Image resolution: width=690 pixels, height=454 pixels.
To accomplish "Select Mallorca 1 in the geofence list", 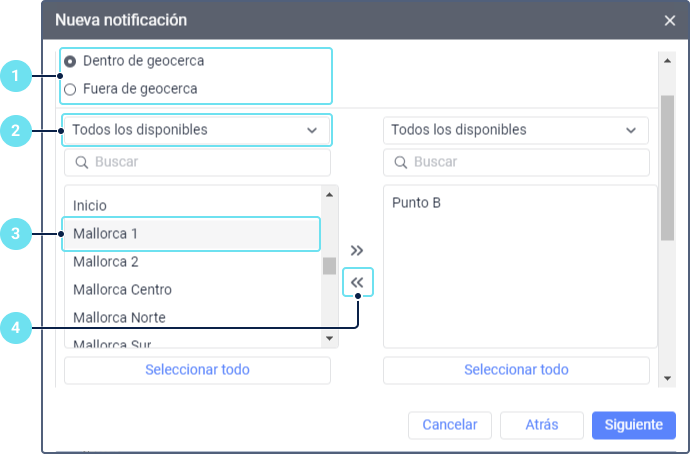I will [190, 234].
